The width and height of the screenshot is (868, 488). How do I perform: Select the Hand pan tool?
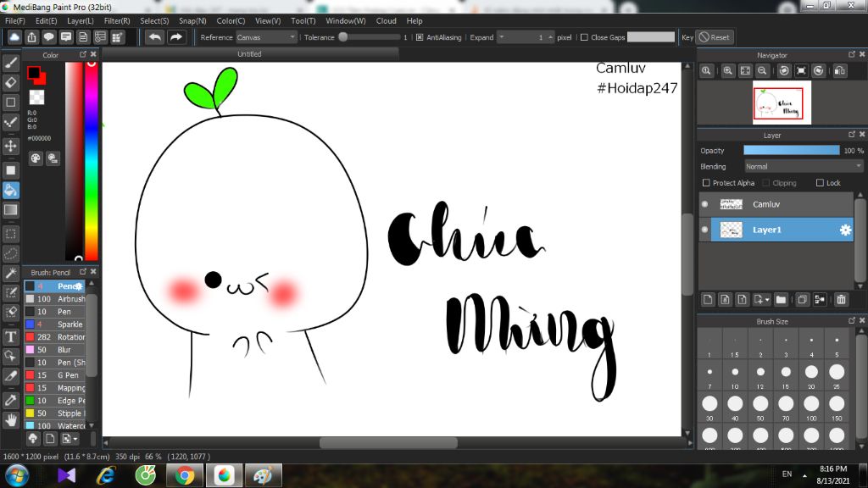(x=10, y=420)
